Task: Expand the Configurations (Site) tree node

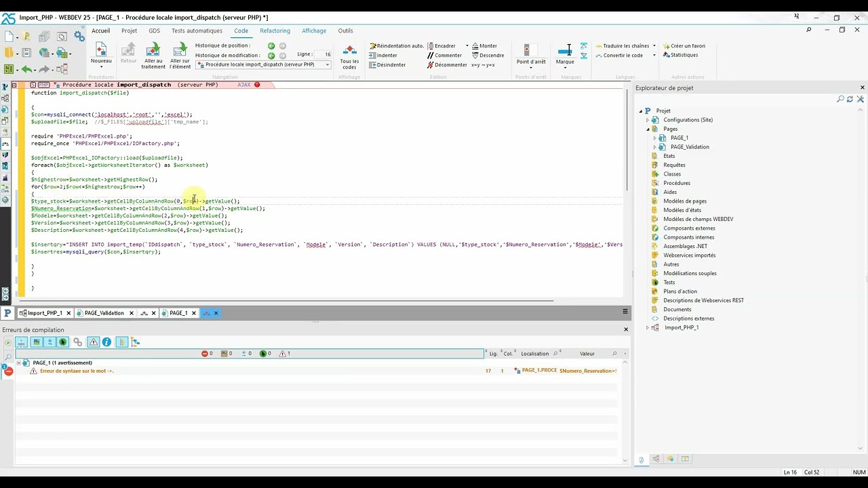Action: (648, 120)
